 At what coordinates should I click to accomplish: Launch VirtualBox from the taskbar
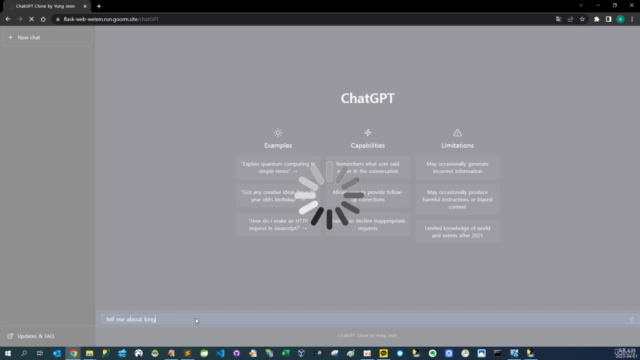coord(302,353)
